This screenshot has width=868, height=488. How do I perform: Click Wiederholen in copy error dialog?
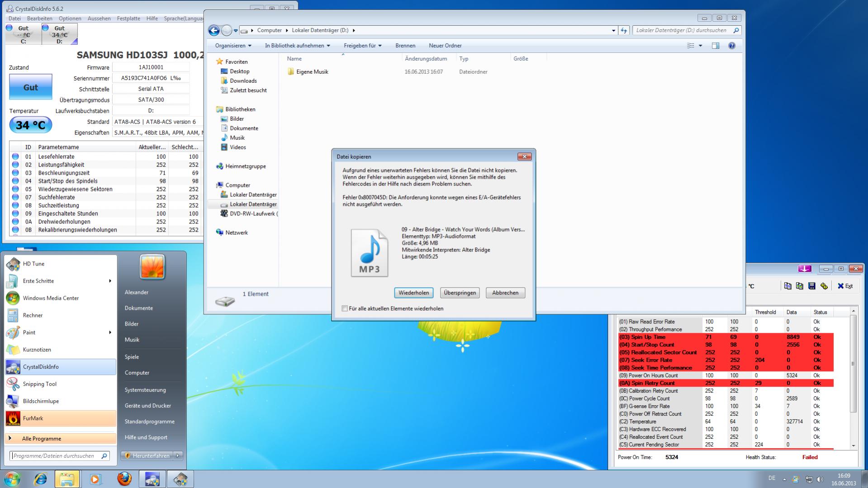point(413,293)
